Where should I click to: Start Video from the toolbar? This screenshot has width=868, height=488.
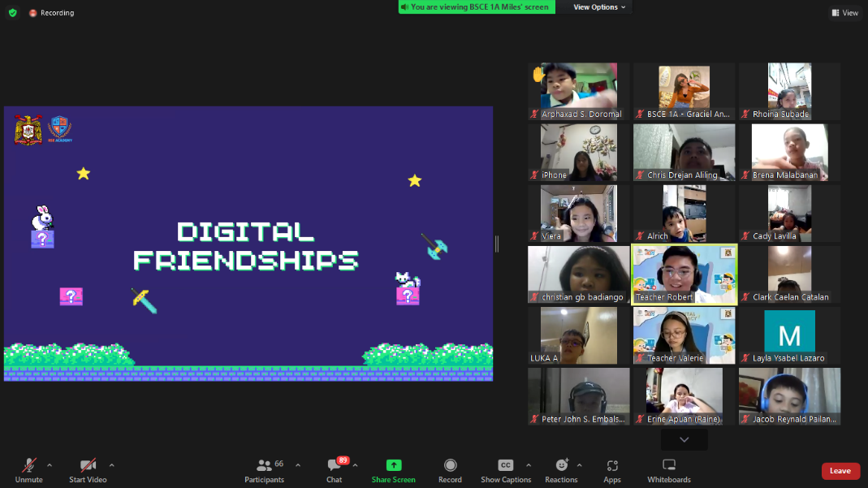point(88,471)
